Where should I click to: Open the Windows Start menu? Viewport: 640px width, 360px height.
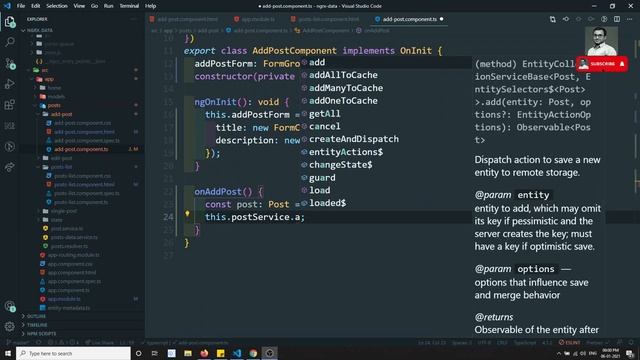pos(8,353)
